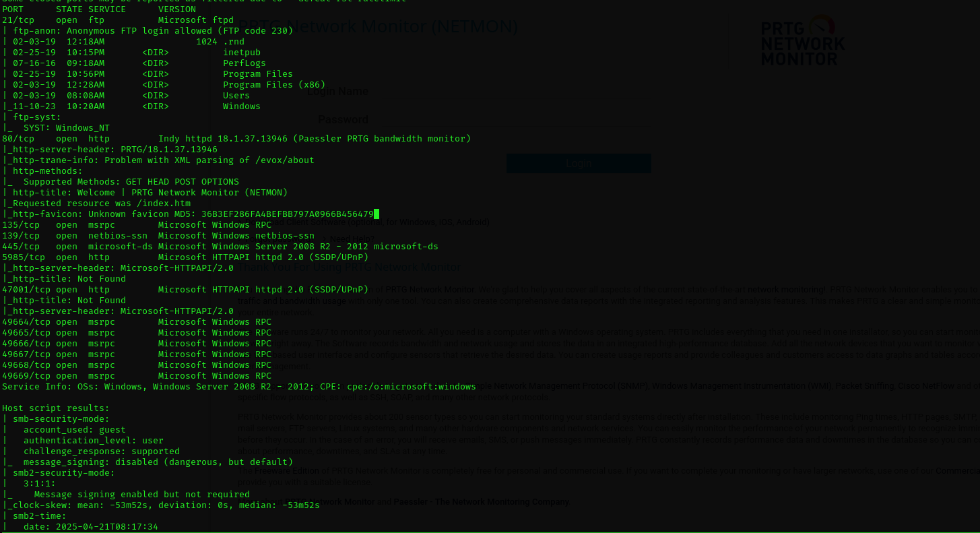Click the 'Host script results:' line

pos(56,408)
